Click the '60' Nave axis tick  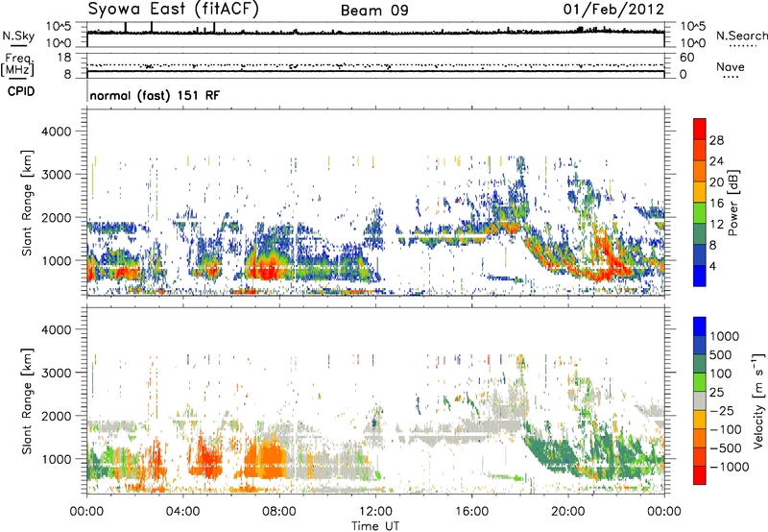[686, 58]
